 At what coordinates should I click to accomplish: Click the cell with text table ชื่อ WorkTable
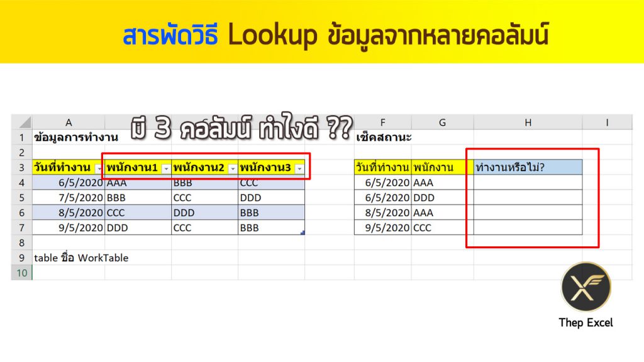point(81,258)
